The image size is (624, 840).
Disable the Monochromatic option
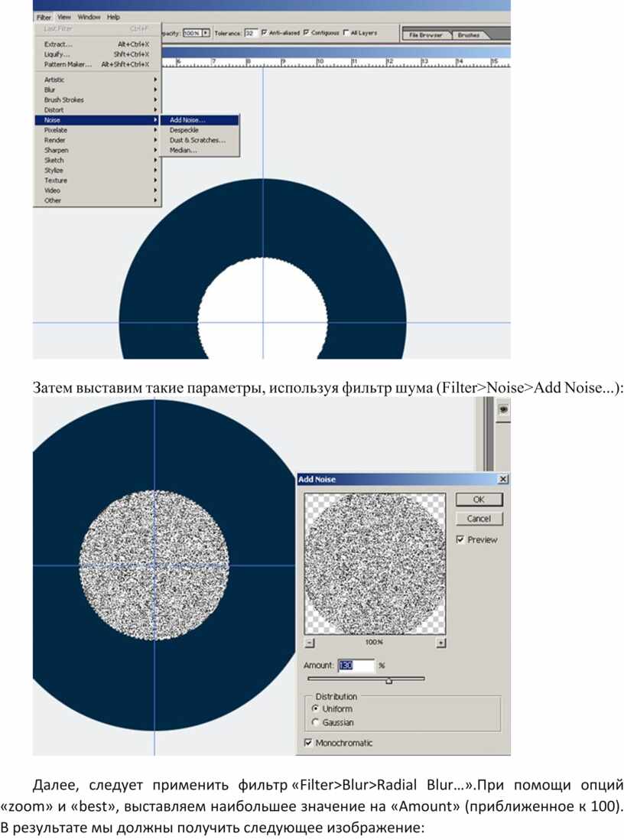click(x=308, y=743)
